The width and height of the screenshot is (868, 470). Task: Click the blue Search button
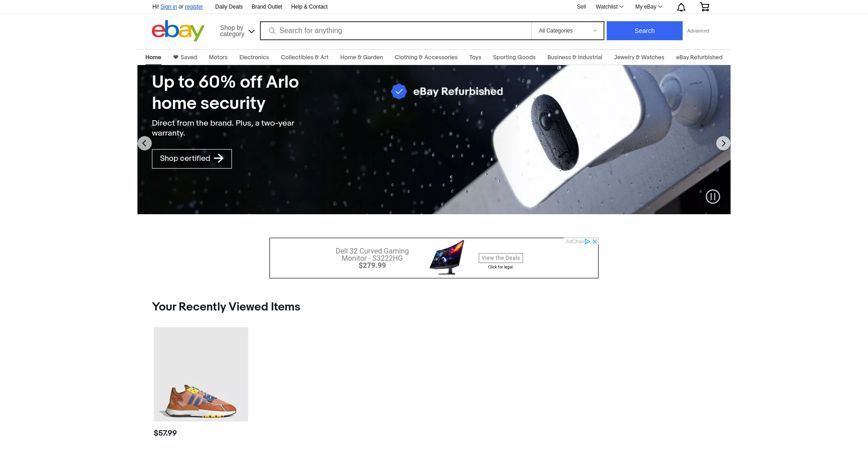coord(644,31)
